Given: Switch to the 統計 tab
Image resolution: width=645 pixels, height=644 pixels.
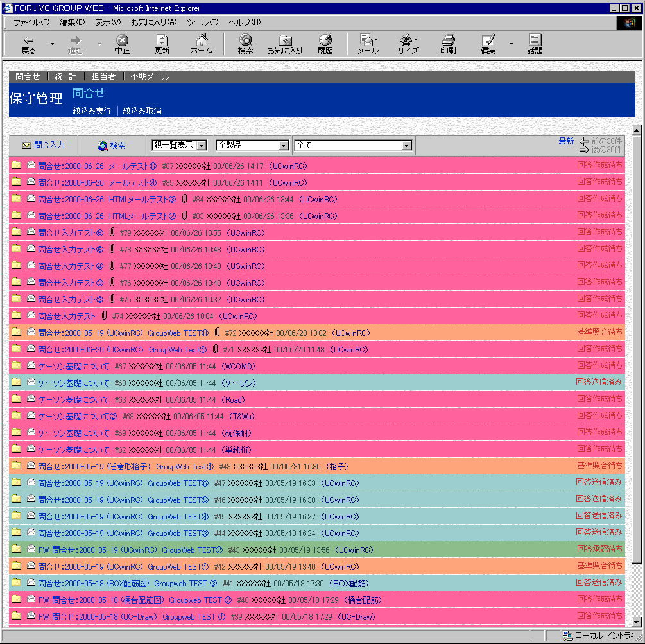Looking at the screenshot, I should [x=65, y=76].
